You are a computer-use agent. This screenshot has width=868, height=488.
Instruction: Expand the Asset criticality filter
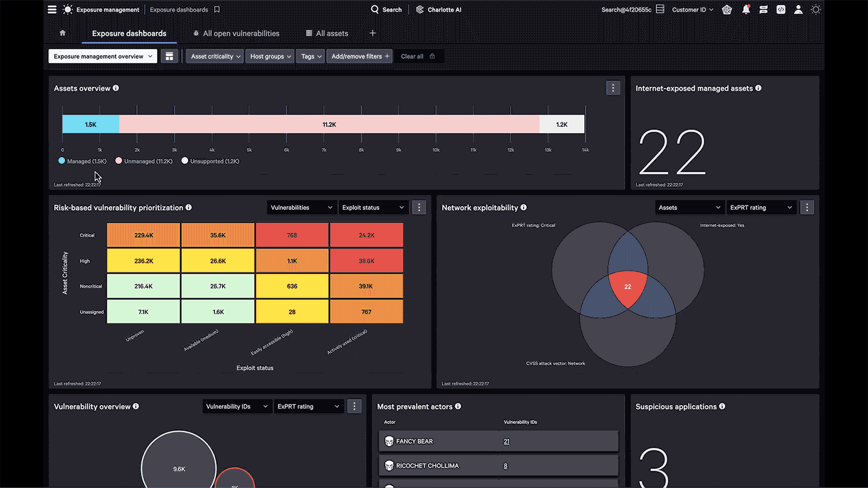pos(215,56)
